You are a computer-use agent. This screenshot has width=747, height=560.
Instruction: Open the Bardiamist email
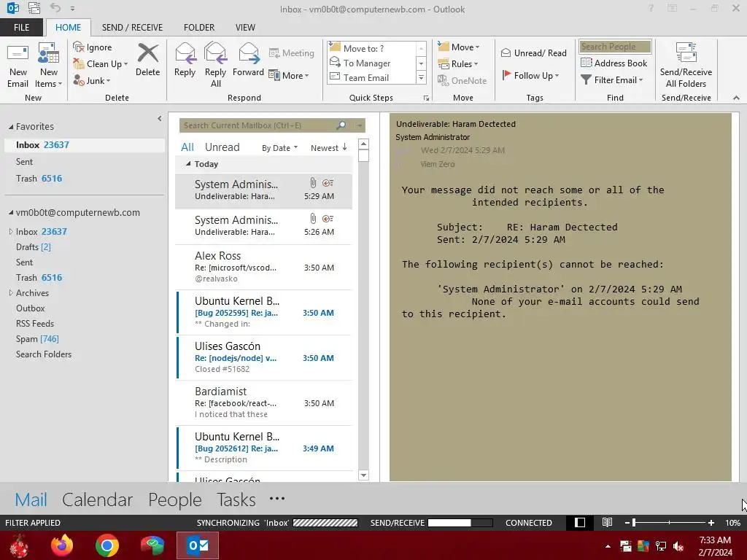click(x=264, y=402)
